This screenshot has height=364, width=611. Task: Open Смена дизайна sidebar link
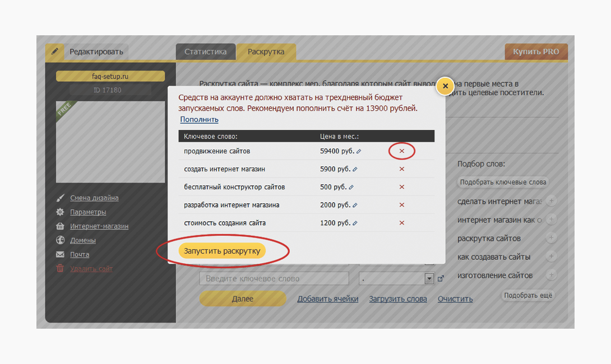[94, 198]
